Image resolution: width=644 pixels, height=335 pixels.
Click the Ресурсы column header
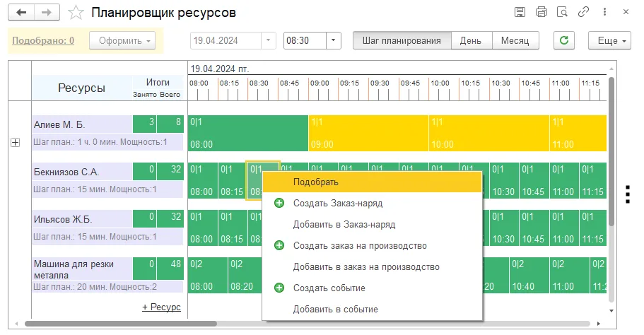(82, 88)
